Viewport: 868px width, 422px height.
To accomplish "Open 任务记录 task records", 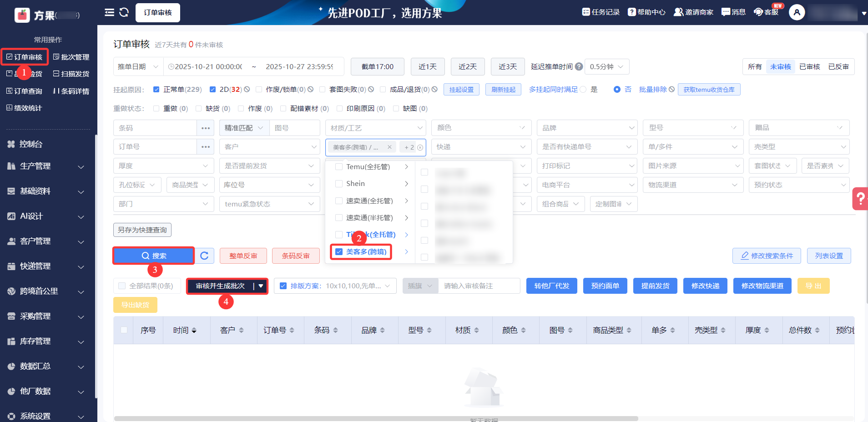I will pyautogui.click(x=601, y=12).
